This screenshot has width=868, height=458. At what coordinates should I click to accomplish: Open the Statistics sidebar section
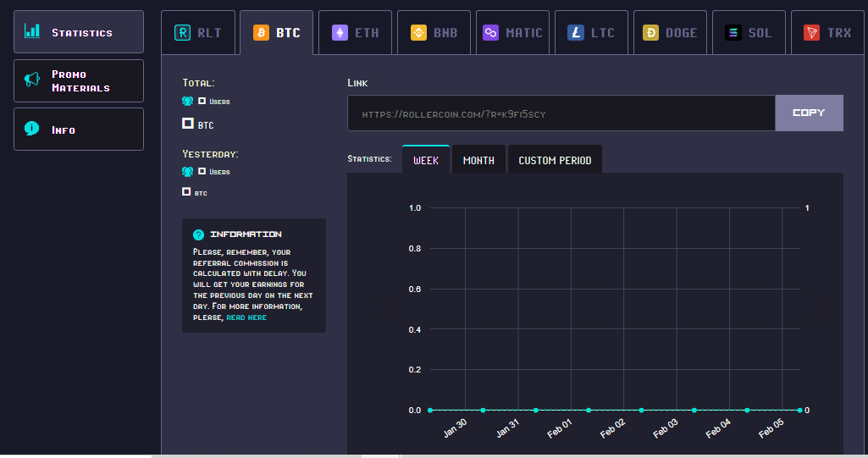79,32
